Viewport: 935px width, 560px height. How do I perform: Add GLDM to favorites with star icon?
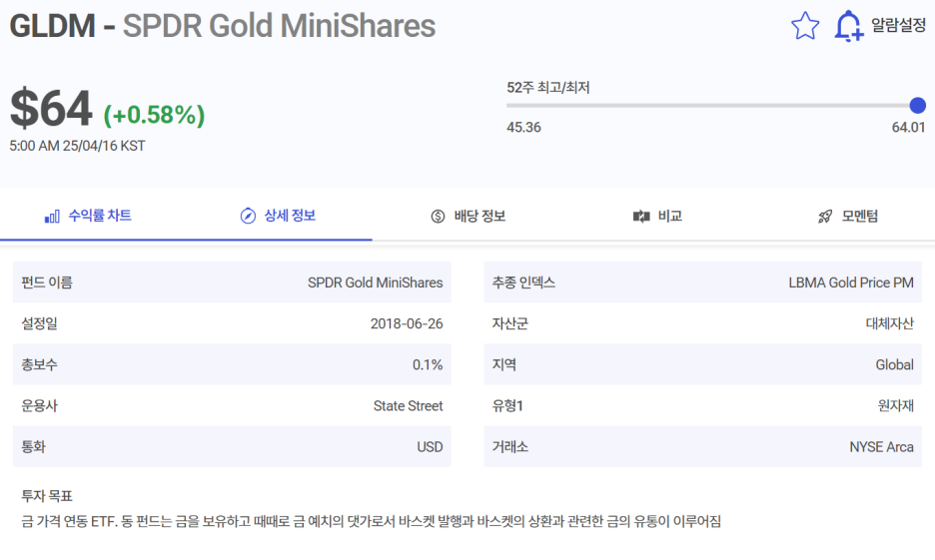805,26
